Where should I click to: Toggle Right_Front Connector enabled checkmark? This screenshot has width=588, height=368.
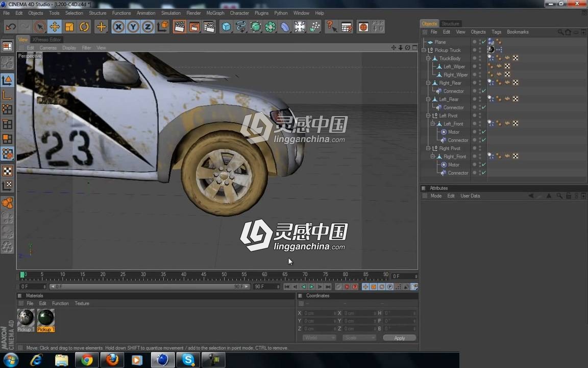click(484, 173)
